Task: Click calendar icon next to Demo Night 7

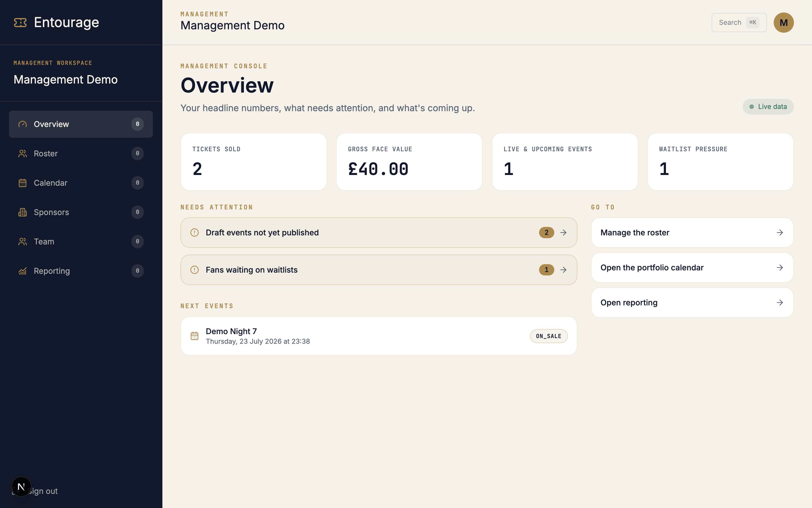Action: point(195,336)
